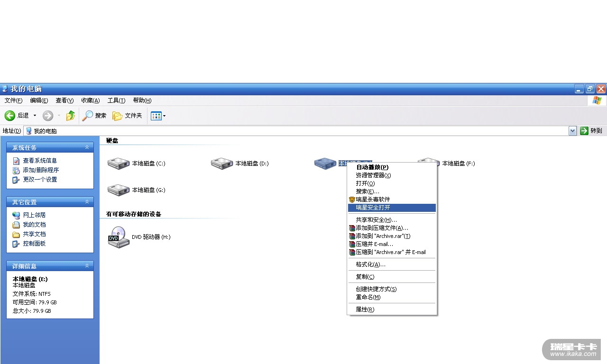This screenshot has width=607, height=364.
Task: Click the highlighted 瑞星安全打开 entry
Action: (x=392, y=208)
